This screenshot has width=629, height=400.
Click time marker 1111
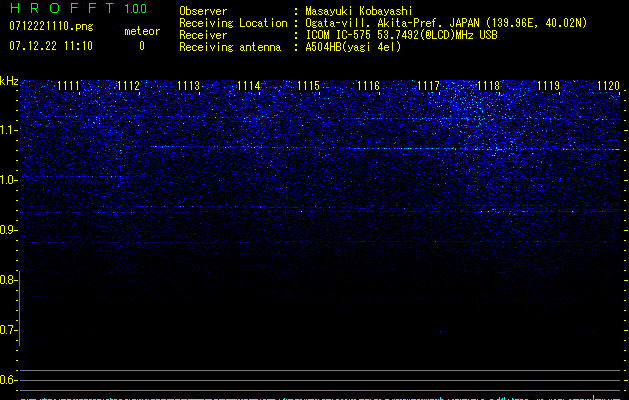click(x=68, y=85)
